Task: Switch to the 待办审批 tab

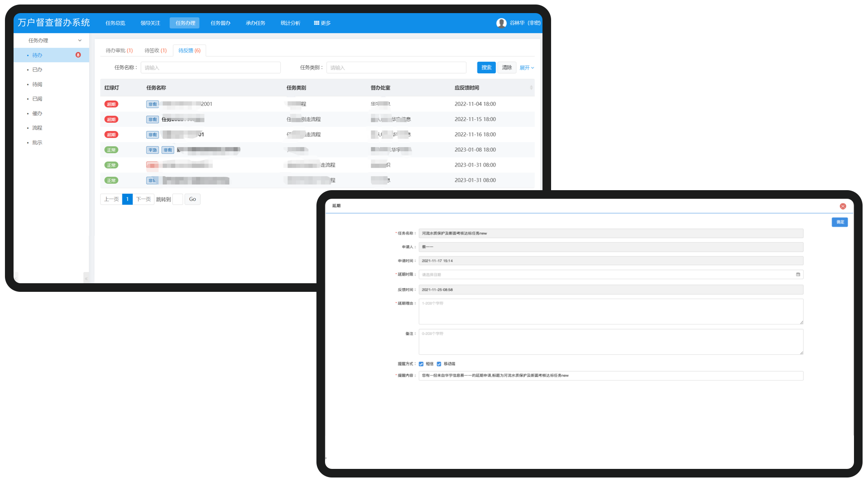Action: click(x=119, y=51)
